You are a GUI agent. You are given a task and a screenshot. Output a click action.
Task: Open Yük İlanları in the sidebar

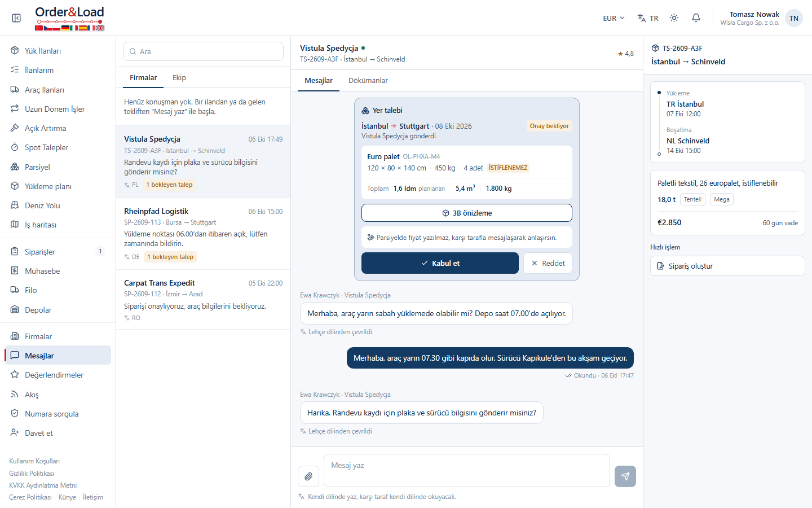[58, 51]
